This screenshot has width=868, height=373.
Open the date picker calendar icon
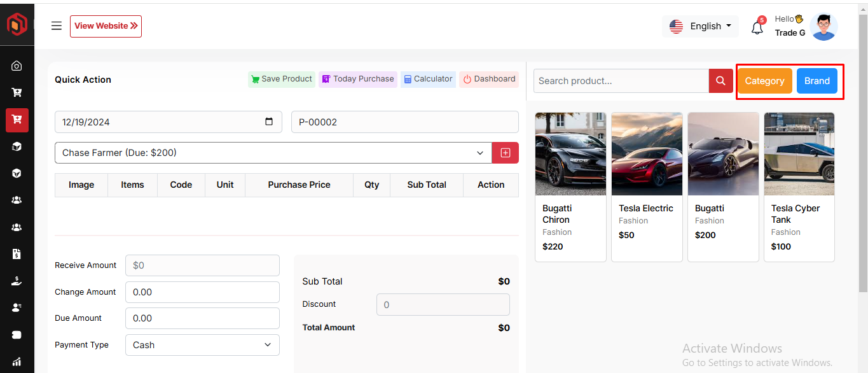coord(269,122)
